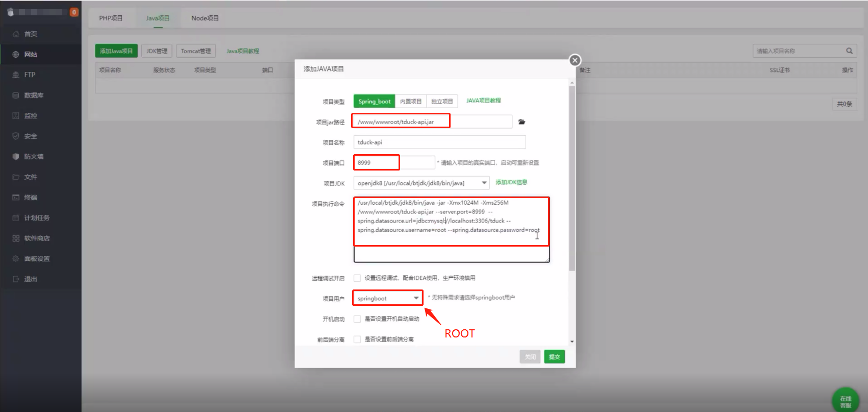Image resolution: width=868 pixels, height=412 pixels.
Task: Open the 在线客服 online support bubble
Action: point(846,400)
